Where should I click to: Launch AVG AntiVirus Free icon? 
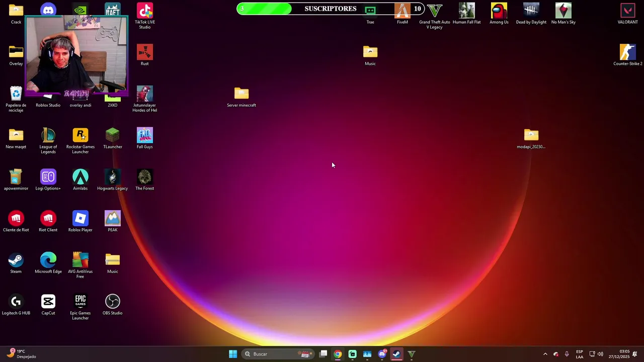80,265
